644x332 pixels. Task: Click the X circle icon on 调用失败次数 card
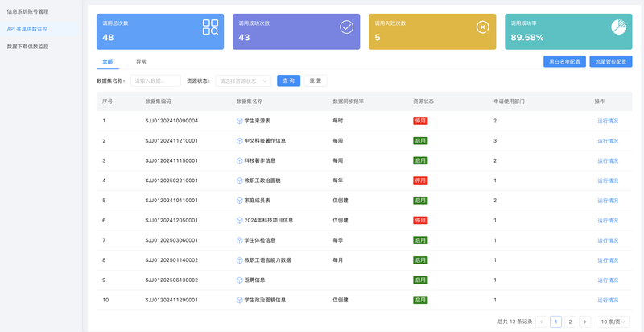click(482, 27)
